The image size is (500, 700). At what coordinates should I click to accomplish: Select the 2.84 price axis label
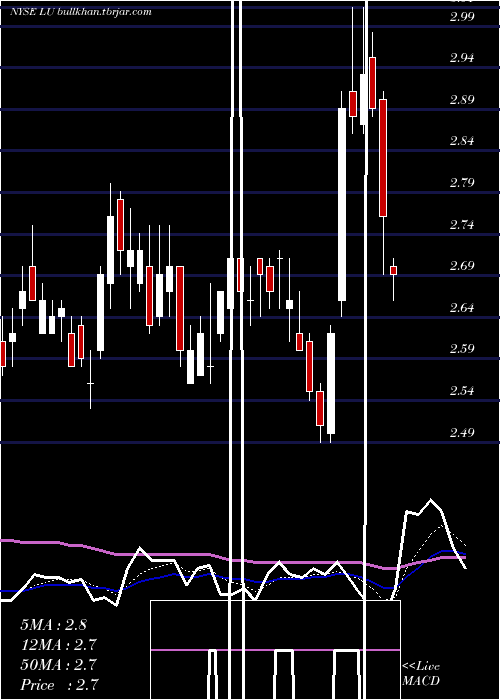point(462,141)
